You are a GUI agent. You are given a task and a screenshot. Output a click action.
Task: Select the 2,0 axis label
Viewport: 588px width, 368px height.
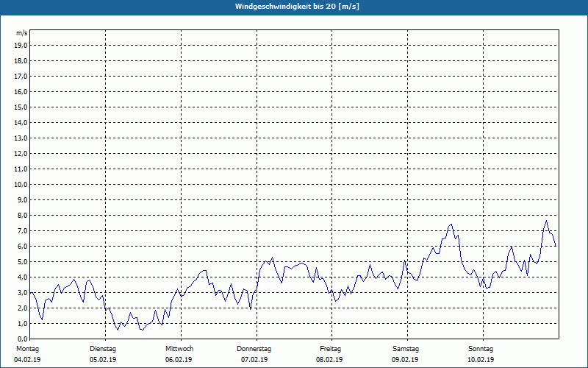pos(22,308)
